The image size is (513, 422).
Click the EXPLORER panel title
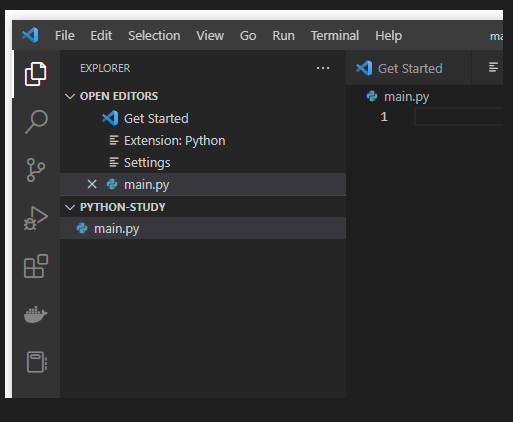[x=105, y=68]
